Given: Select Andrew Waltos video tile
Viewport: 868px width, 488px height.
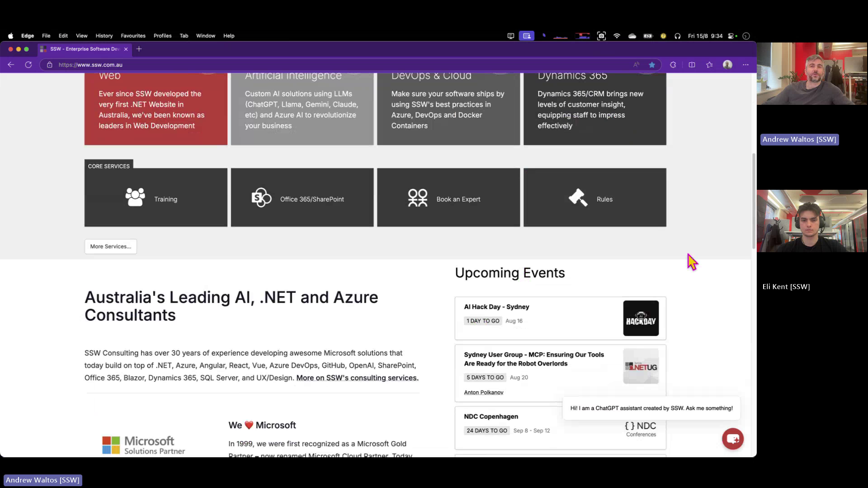Looking at the screenshot, I should click(x=812, y=74).
